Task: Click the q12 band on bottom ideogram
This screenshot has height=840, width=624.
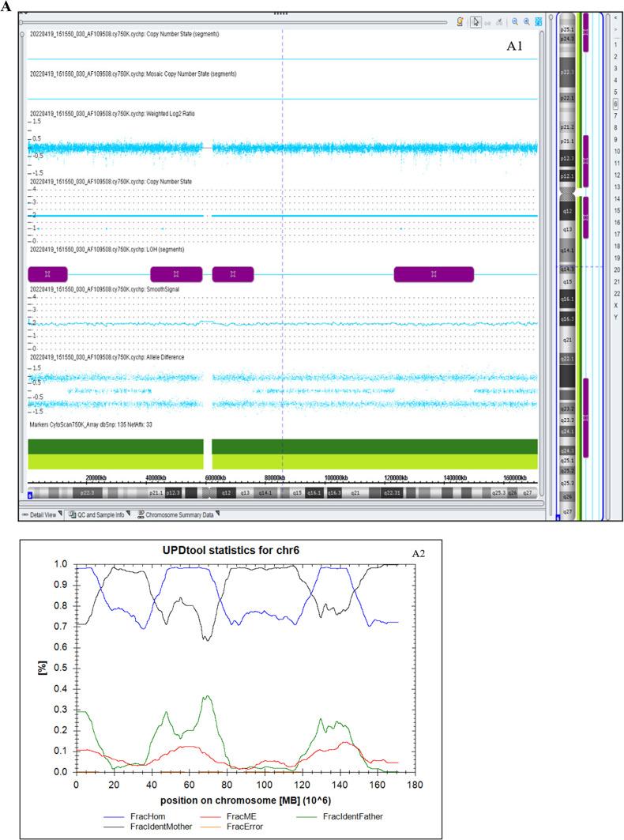Action: [x=227, y=493]
